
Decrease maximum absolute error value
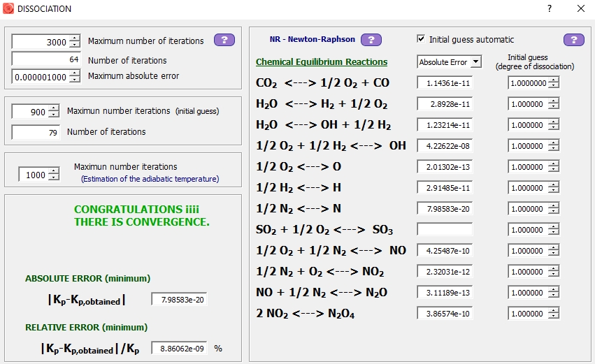[x=75, y=80]
